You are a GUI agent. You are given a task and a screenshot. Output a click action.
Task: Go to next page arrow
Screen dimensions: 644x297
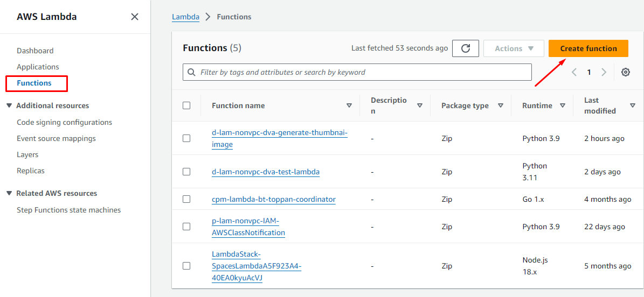(x=604, y=72)
